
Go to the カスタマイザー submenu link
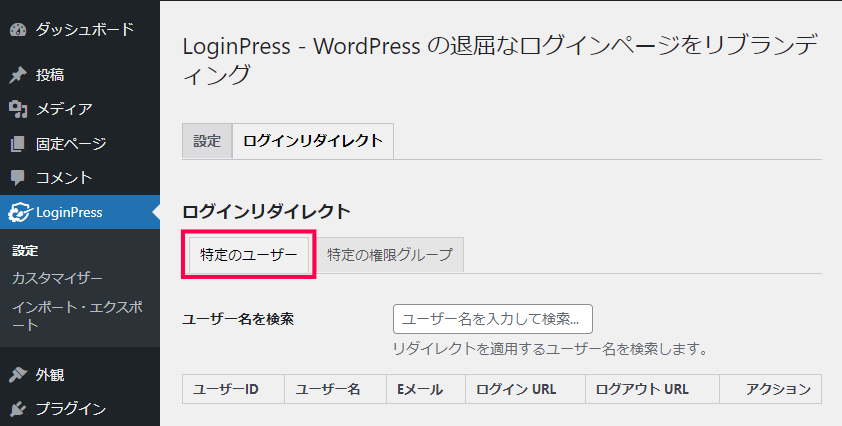pos(57,278)
